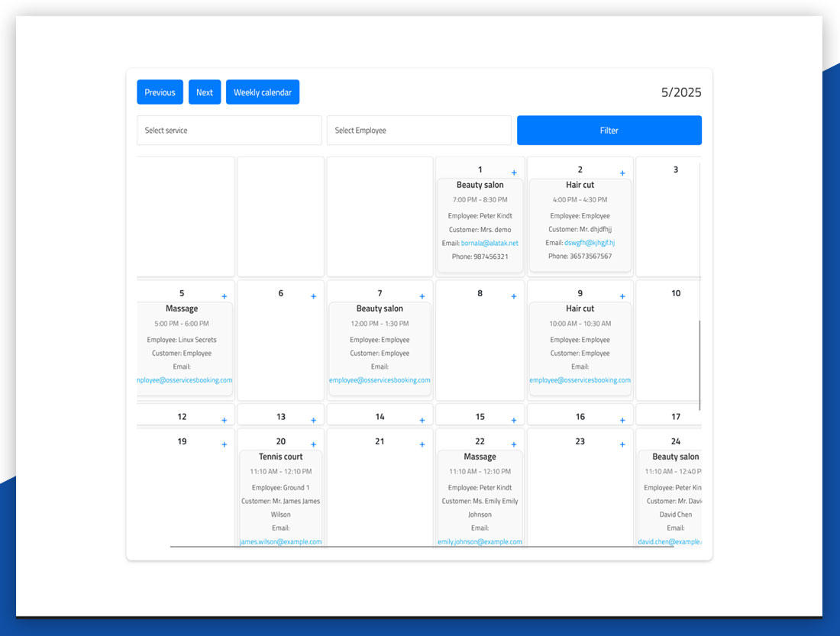Click plus icon next to day 13
The height and width of the screenshot is (636, 840).
click(313, 421)
